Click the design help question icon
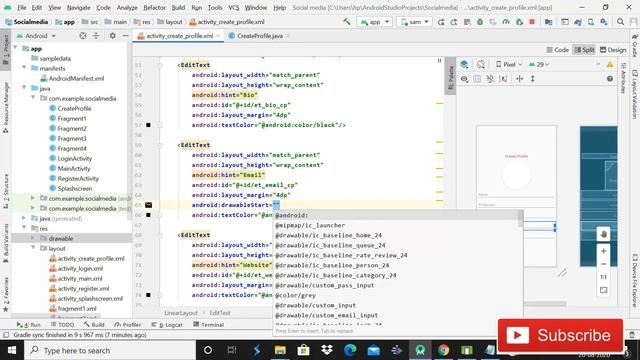Image resolution: width=640 pixels, height=360 pixels. click(x=610, y=79)
